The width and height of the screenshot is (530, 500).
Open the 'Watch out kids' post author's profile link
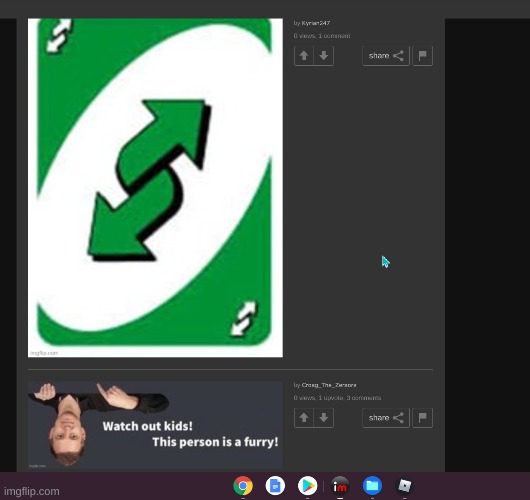click(329, 385)
